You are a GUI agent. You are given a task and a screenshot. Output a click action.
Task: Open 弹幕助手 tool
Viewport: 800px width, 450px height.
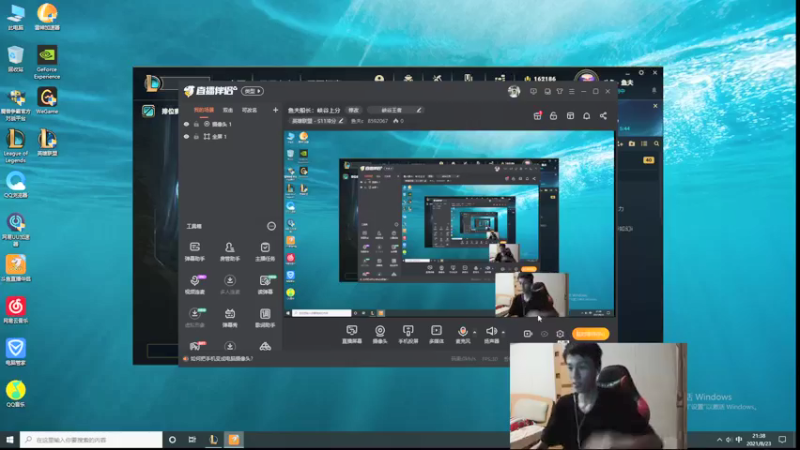point(195,252)
